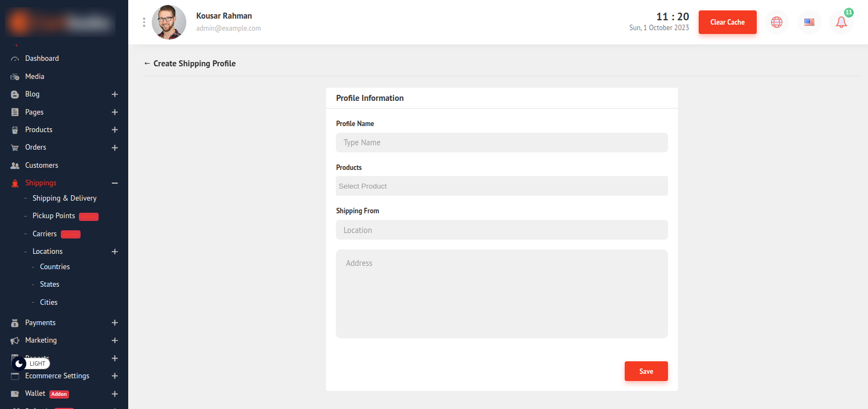This screenshot has width=868, height=409.
Task: Open the globe language icon
Action: 776,22
